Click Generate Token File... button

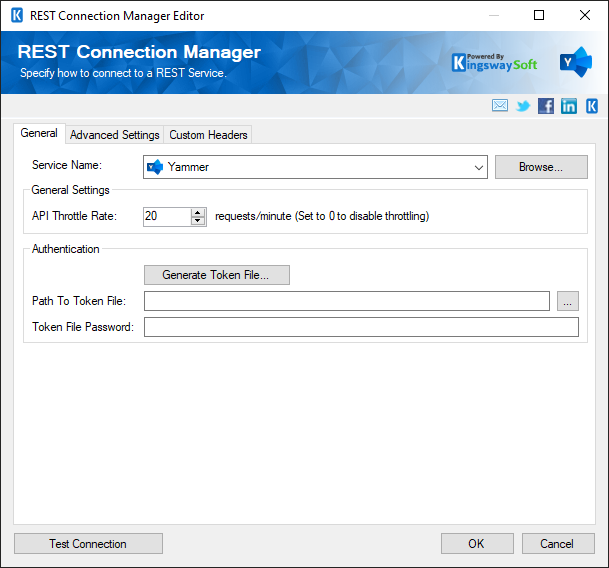pyautogui.click(x=217, y=275)
